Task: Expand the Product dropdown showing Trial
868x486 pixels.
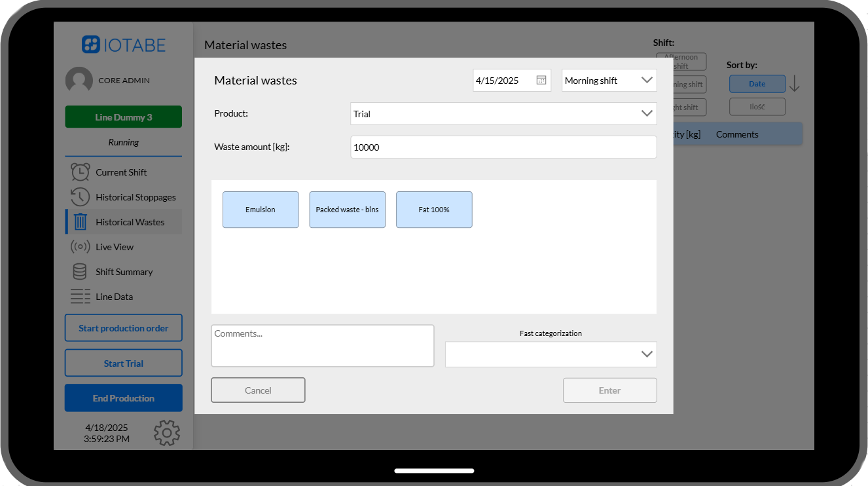Action: pos(503,114)
